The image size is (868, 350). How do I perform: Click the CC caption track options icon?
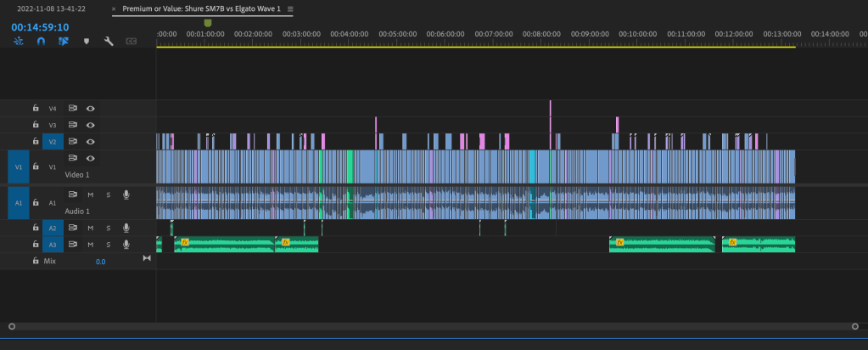(x=132, y=41)
